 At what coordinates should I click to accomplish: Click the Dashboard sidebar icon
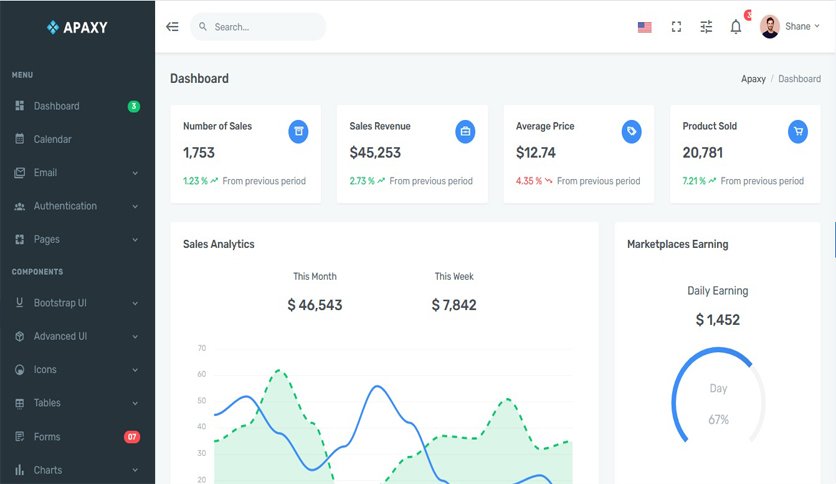(20, 106)
